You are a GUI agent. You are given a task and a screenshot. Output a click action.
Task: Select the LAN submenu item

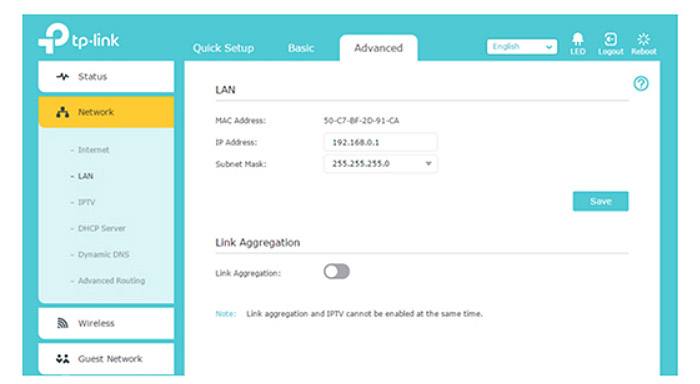pos(86,176)
